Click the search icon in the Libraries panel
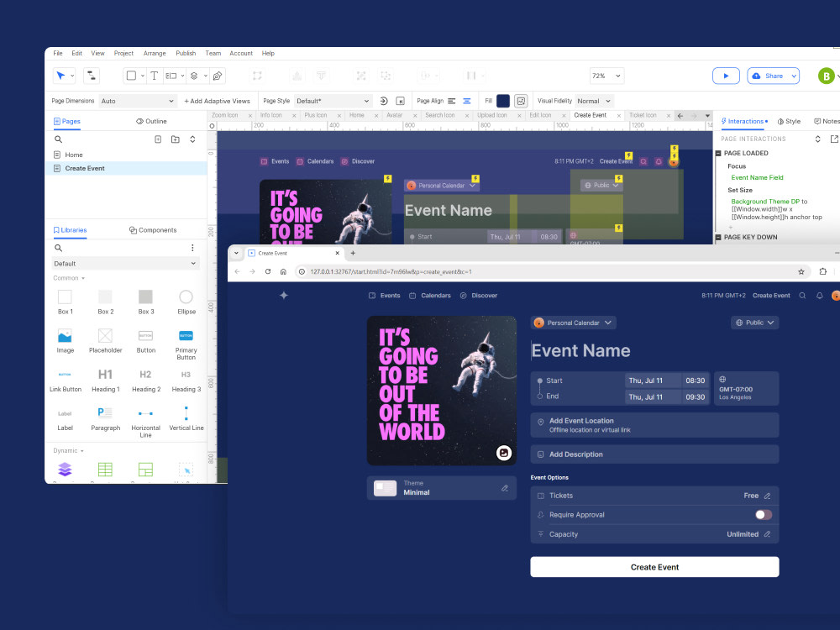The image size is (840, 630). pos(59,248)
